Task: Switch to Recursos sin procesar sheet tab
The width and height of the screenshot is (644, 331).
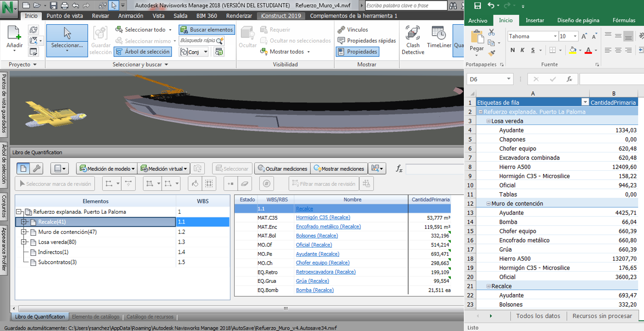Action: point(602,316)
